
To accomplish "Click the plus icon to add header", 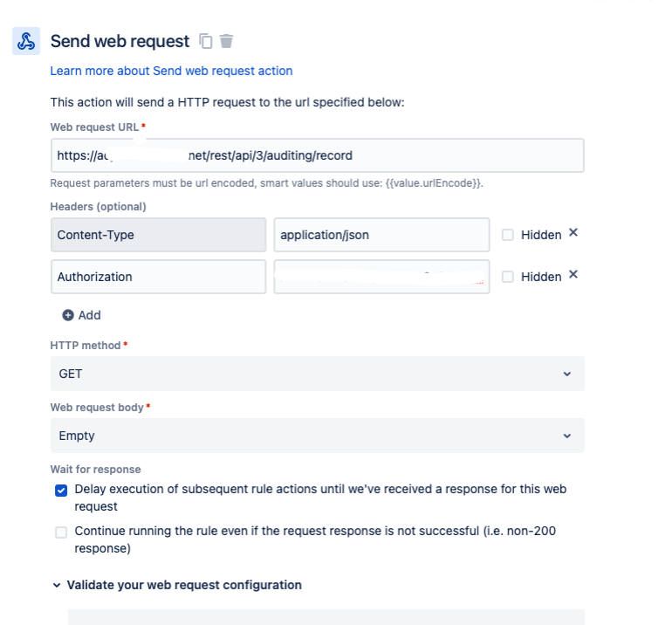I will [x=68, y=315].
